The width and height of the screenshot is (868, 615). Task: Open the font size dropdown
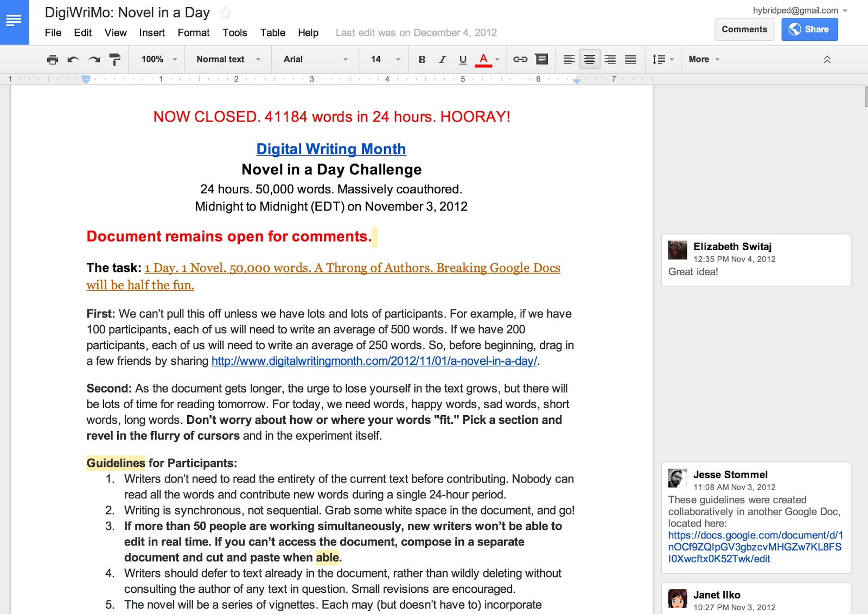[386, 59]
